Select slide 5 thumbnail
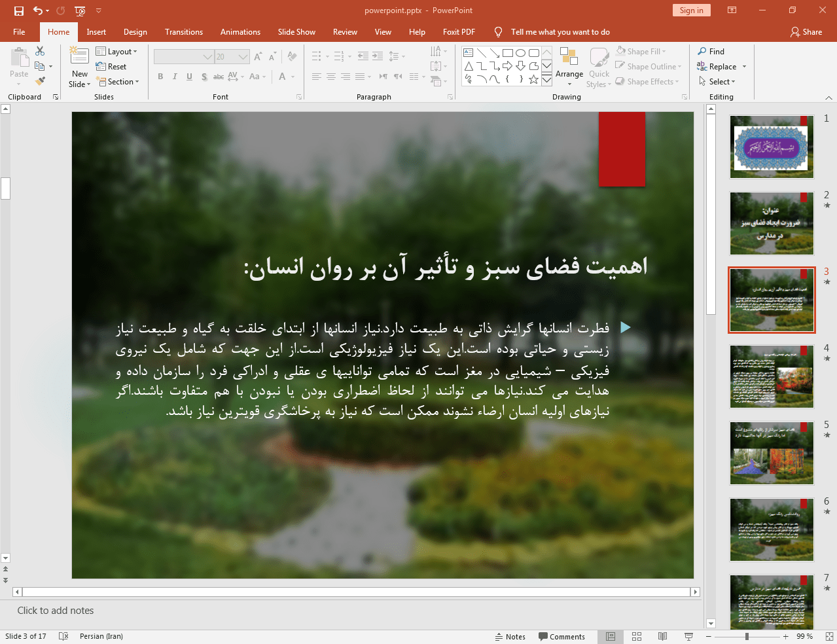Screen dimensions: 837x644 [772, 453]
